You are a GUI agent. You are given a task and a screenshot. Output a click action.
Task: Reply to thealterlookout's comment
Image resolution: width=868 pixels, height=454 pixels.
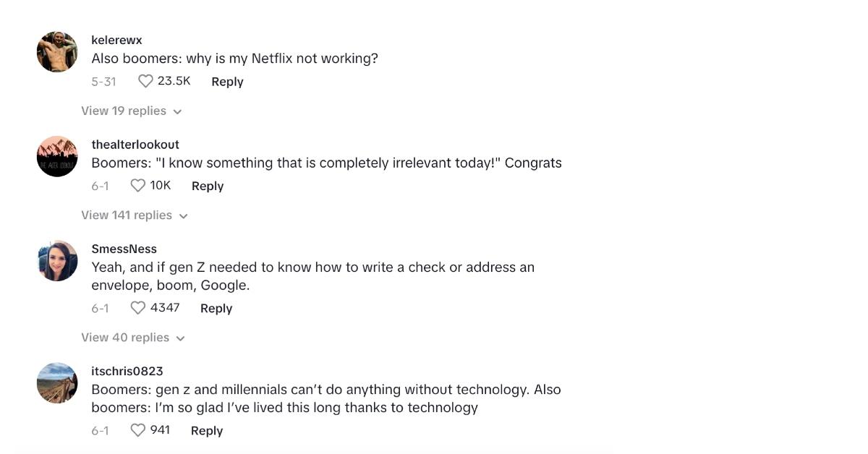[x=207, y=185]
